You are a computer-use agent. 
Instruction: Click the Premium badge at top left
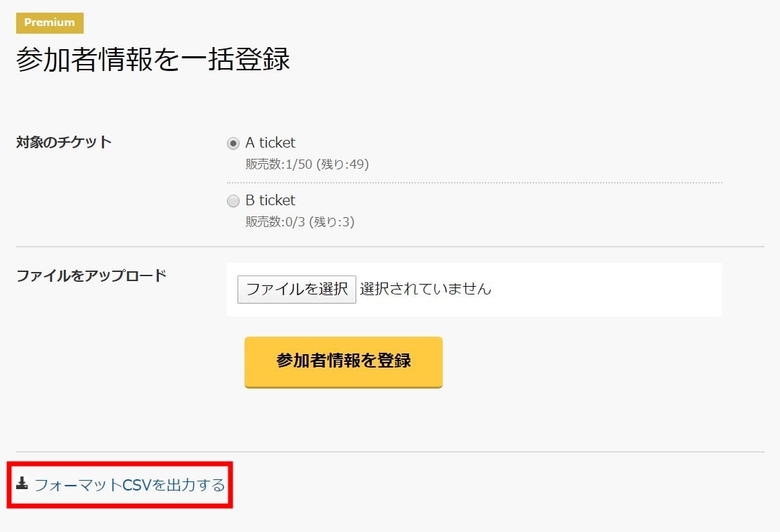(48, 22)
